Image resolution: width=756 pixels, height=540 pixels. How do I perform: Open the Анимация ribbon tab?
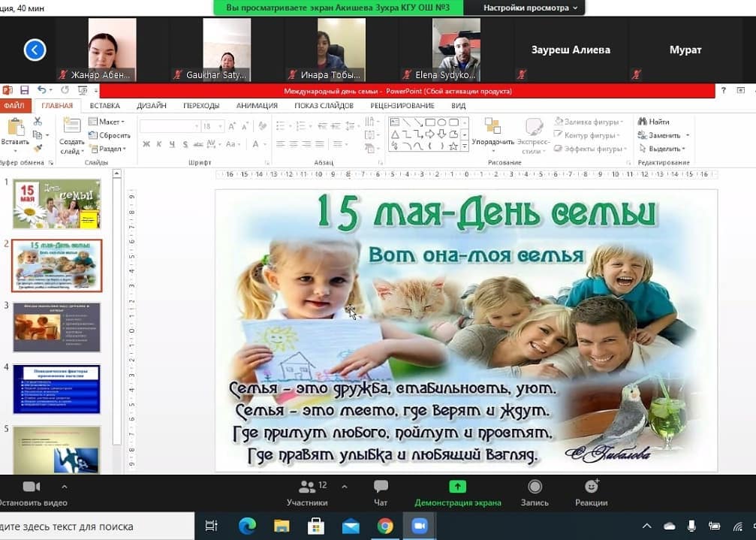pos(257,106)
